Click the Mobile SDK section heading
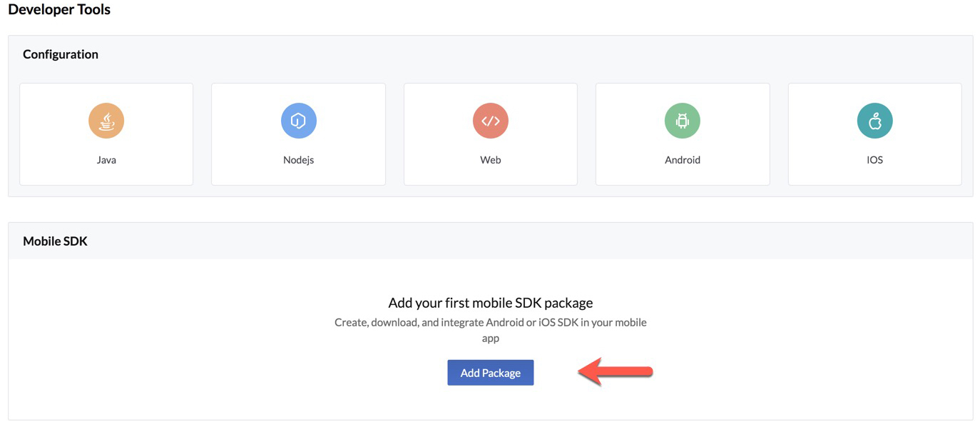 [55, 241]
